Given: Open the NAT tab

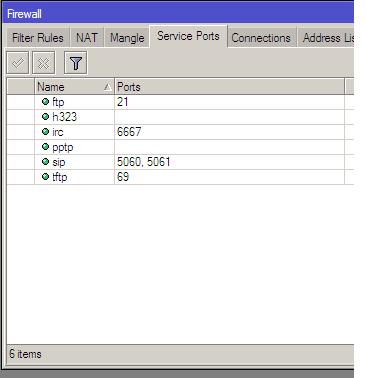Looking at the screenshot, I should pos(87,38).
